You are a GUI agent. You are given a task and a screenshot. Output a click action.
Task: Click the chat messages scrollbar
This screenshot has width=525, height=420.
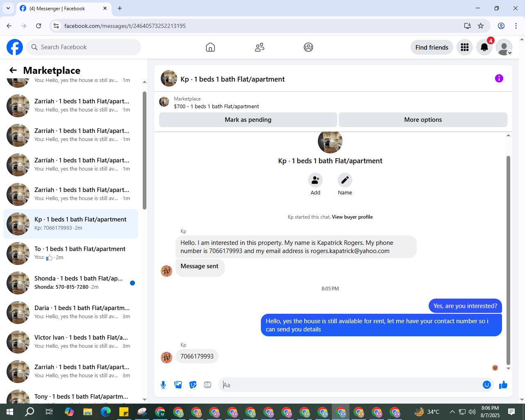pos(509,260)
